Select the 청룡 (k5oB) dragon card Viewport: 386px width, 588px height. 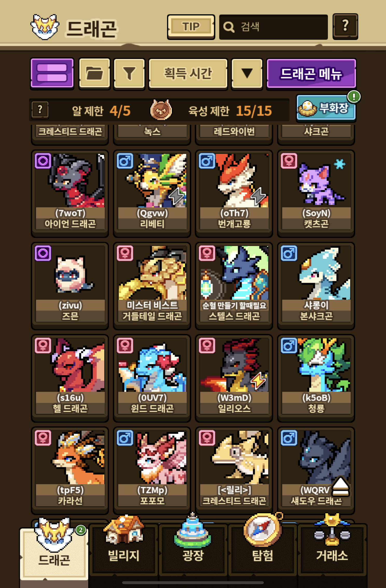click(x=316, y=378)
